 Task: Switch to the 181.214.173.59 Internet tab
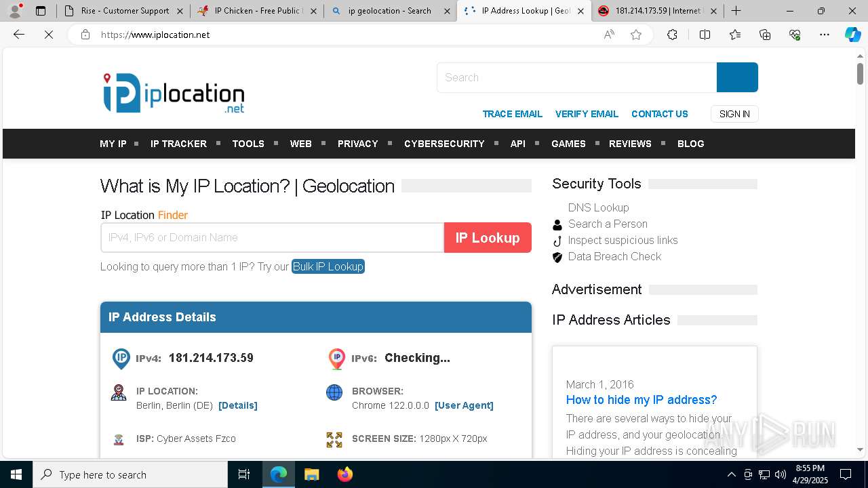point(657,11)
